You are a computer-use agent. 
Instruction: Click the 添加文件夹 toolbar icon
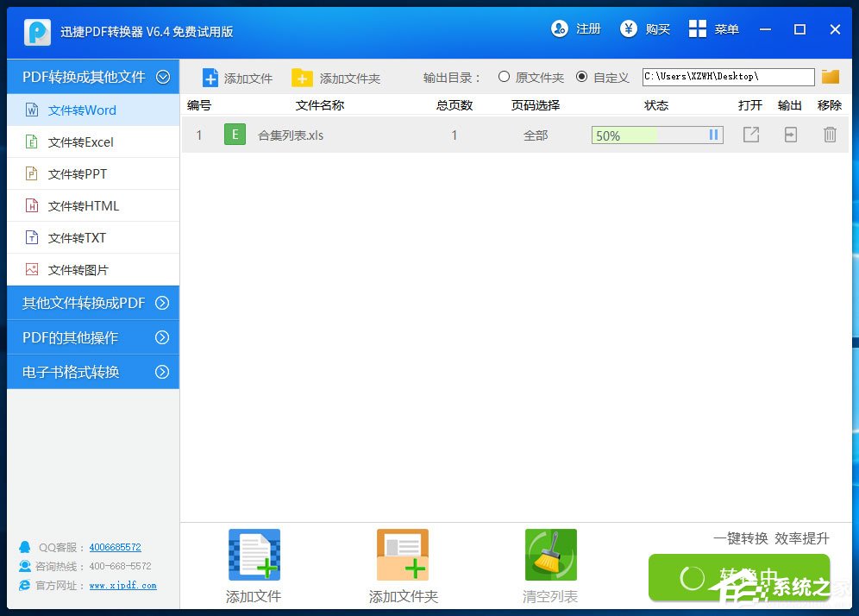(x=303, y=77)
